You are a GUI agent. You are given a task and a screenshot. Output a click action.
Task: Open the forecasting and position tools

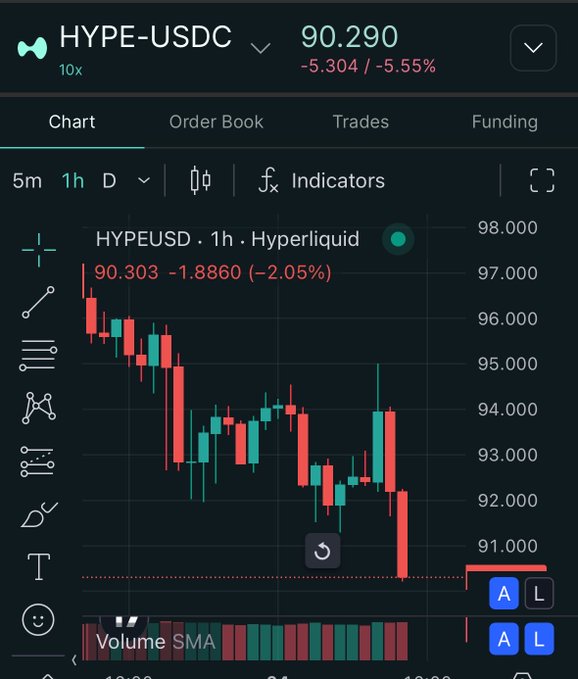pos(38,462)
